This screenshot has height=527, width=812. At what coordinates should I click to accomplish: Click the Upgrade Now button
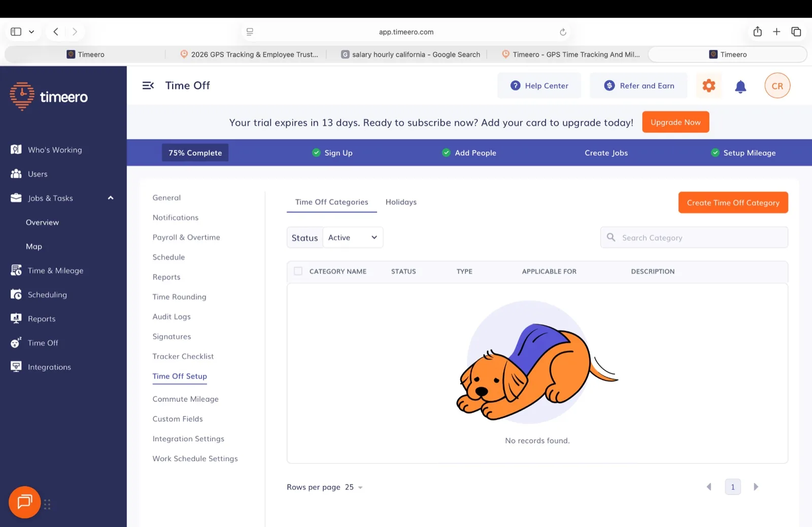(x=675, y=122)
